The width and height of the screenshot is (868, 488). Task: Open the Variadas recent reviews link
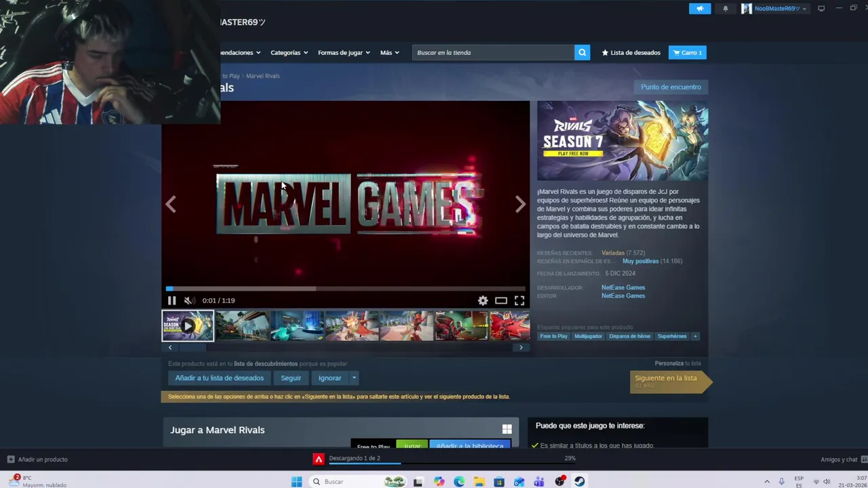click(x=613, y=253)
